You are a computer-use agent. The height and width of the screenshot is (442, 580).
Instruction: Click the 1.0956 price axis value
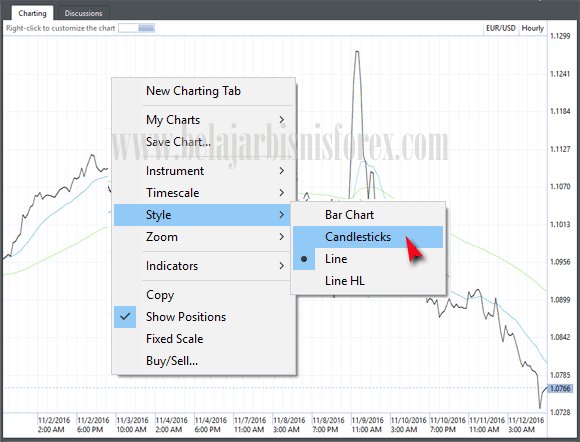point(560,262)
